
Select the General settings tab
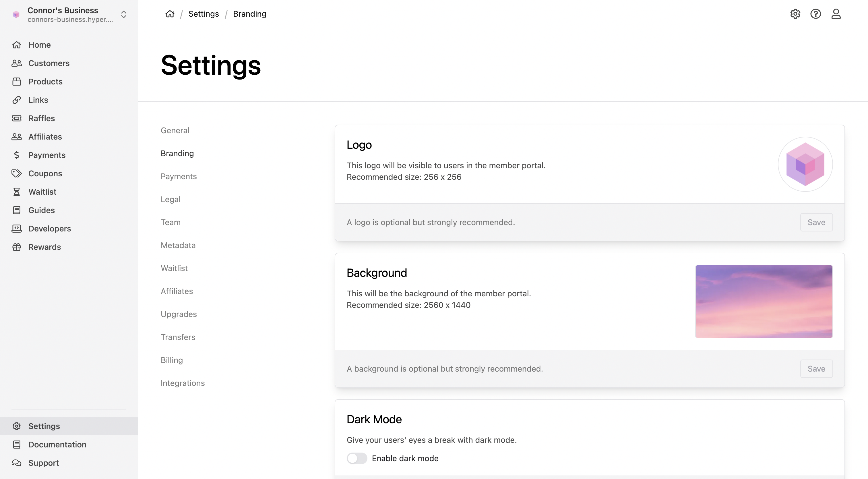(175, 130)
